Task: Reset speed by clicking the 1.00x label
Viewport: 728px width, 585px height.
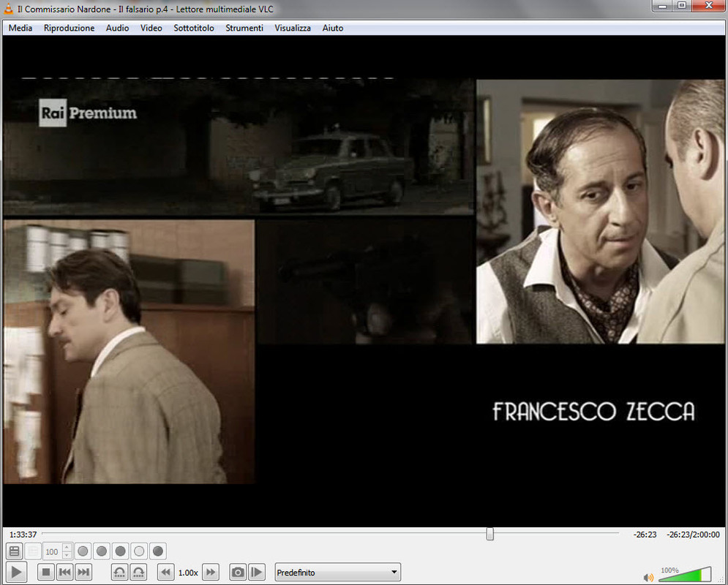Action: (188, 573)
